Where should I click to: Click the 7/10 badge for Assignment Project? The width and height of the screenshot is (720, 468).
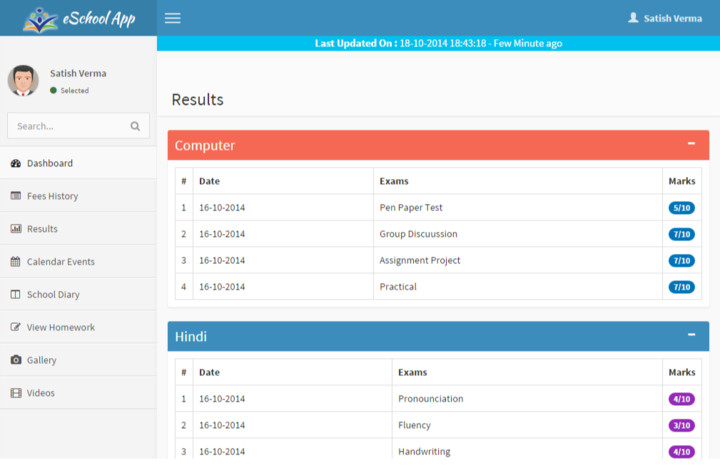tap(681, 260)
